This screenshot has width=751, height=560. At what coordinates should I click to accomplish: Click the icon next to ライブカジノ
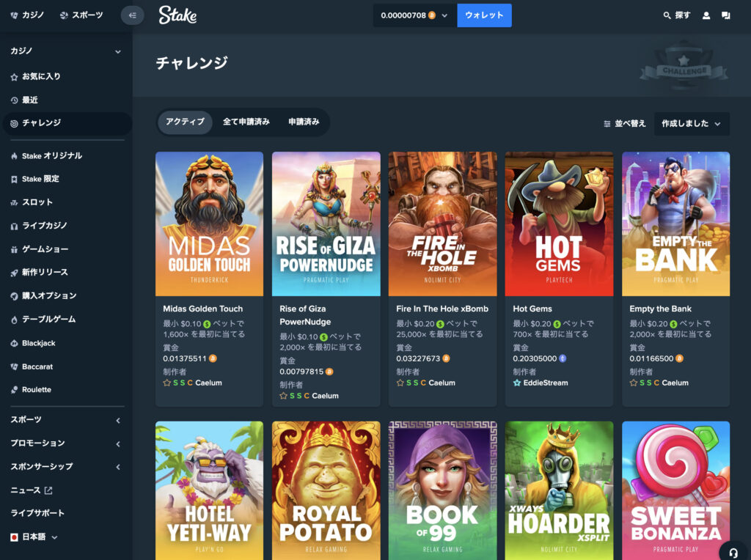coord(15,226)
